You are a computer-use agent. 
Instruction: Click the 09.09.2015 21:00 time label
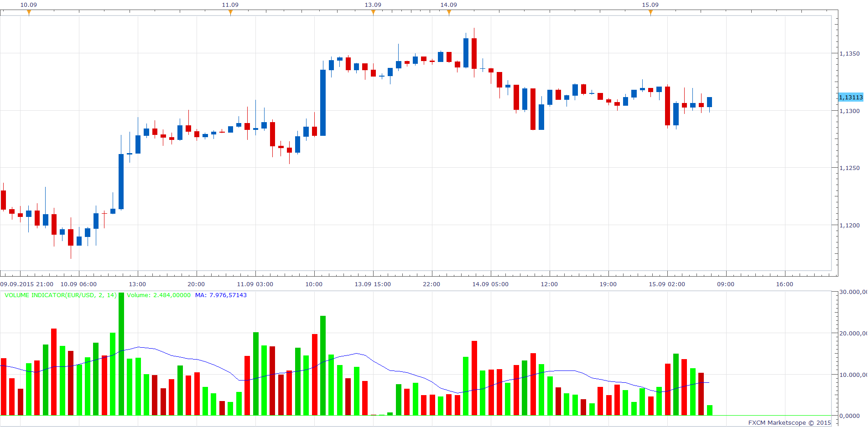point(27,284)
